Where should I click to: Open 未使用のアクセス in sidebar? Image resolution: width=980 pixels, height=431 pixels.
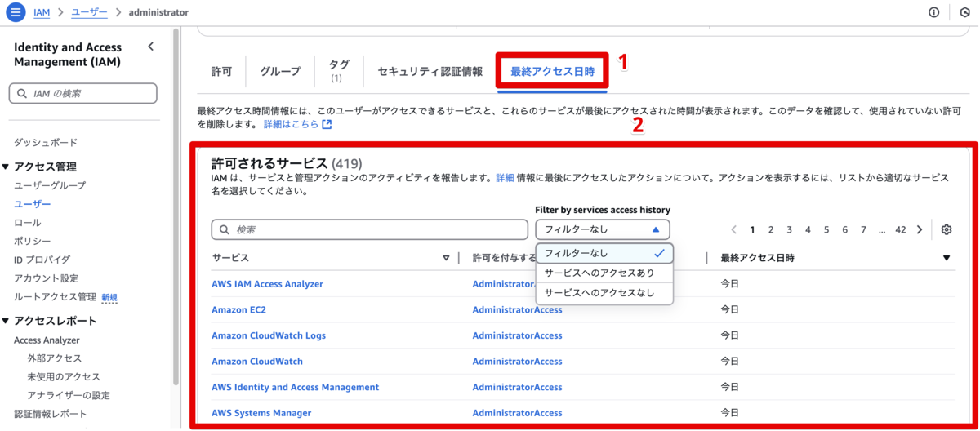pos(64,377)
